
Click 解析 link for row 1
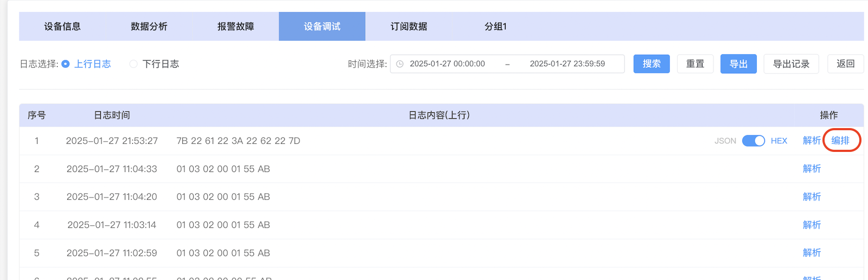(x=812, y=141)
